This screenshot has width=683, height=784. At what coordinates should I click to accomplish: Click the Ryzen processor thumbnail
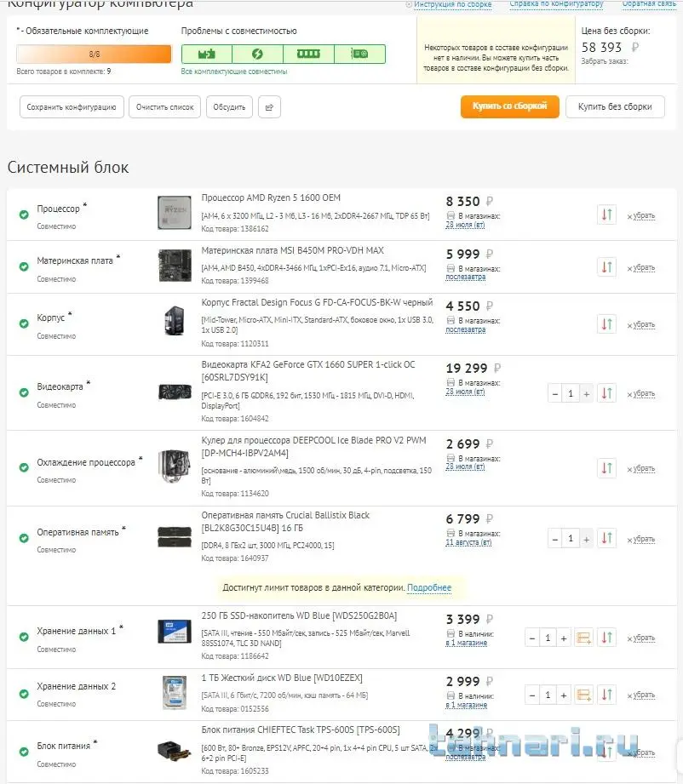pos(174,213)
